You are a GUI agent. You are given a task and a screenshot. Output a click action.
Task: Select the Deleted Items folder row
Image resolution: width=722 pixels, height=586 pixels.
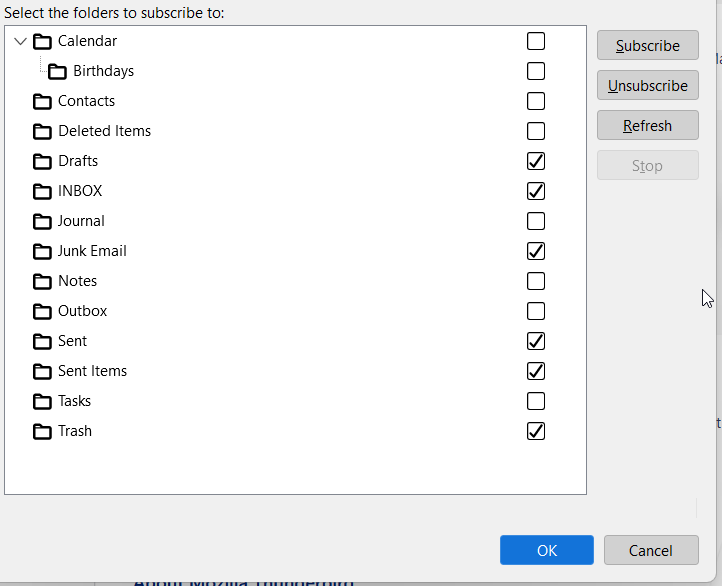coord(104,131)
